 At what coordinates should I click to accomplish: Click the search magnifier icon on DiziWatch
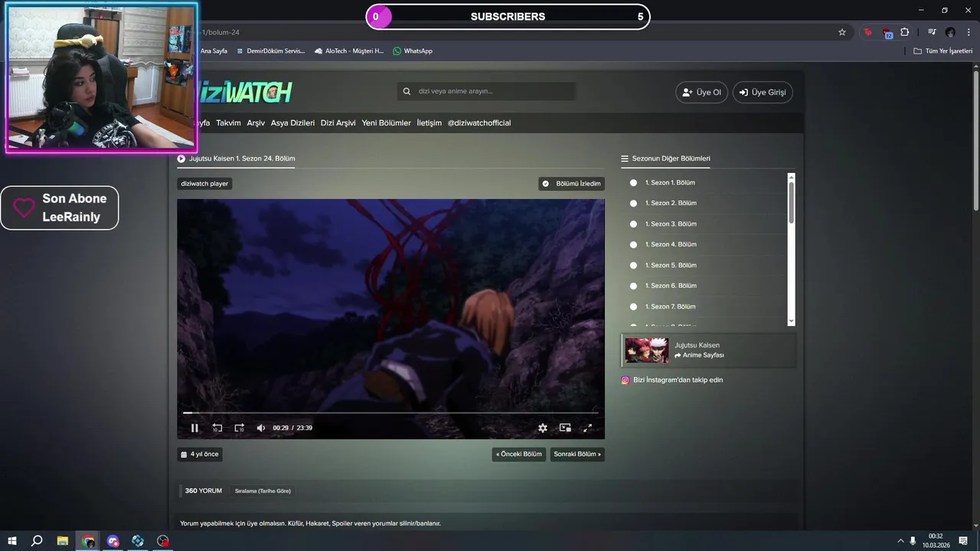point(407,92)
